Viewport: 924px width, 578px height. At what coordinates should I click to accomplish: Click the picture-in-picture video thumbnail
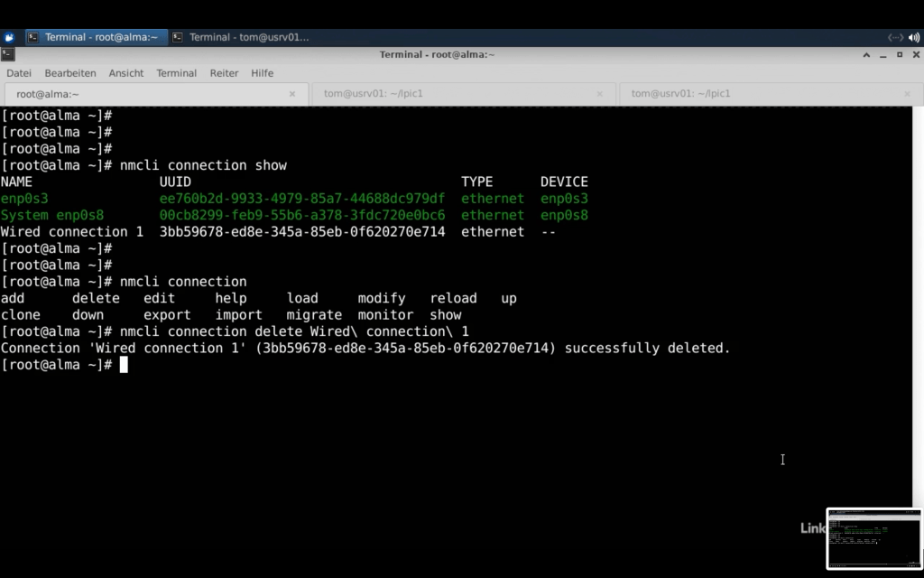tap(873, 538)
